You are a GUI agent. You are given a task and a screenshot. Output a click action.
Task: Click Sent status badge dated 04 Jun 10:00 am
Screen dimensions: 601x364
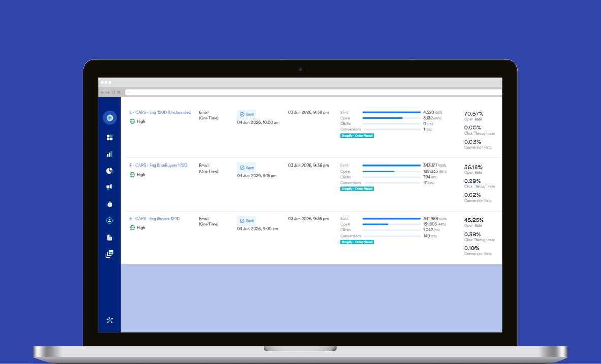tap(246, 114)
